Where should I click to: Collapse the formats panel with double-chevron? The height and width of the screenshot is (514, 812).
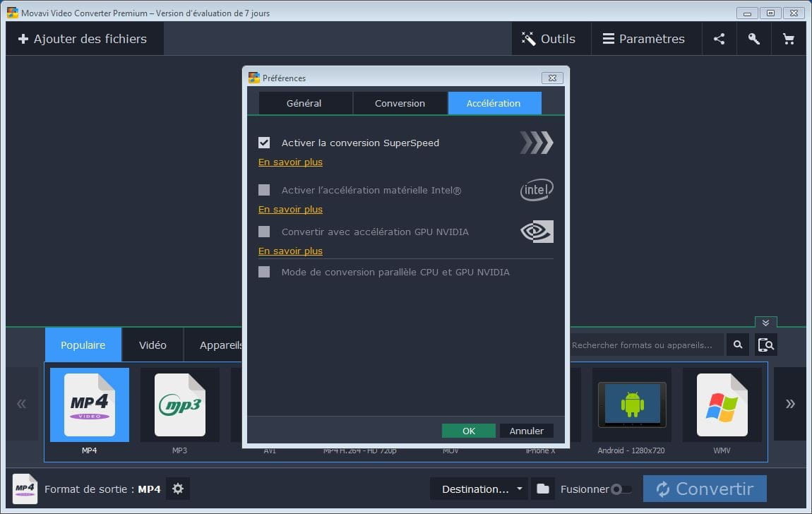point(765,323)
